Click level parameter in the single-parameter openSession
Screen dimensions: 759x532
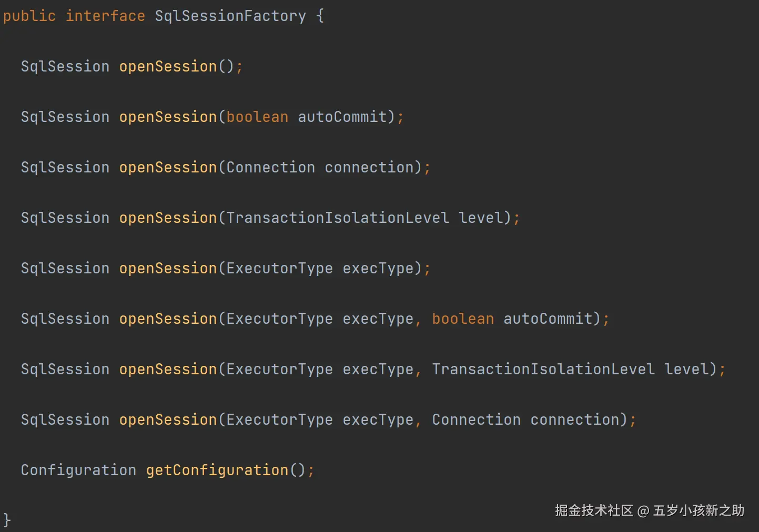point(481,218)
